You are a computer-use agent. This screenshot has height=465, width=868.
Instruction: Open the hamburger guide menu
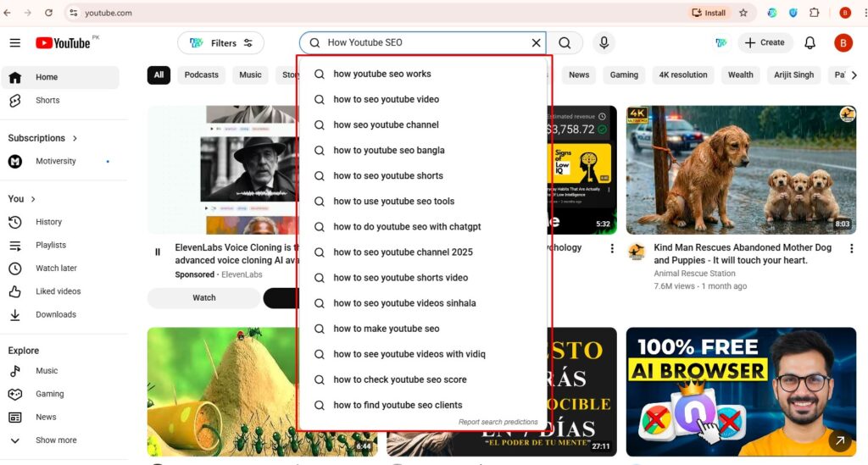pos(15,43)
